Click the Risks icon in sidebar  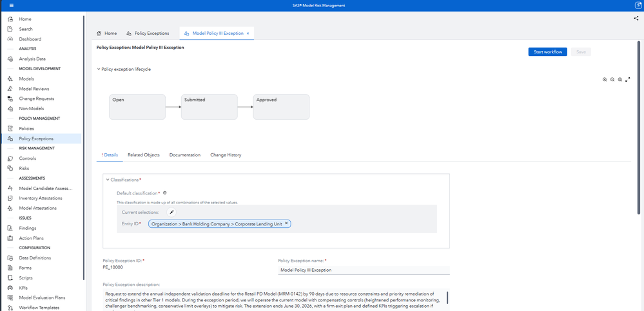coord(10,168)
